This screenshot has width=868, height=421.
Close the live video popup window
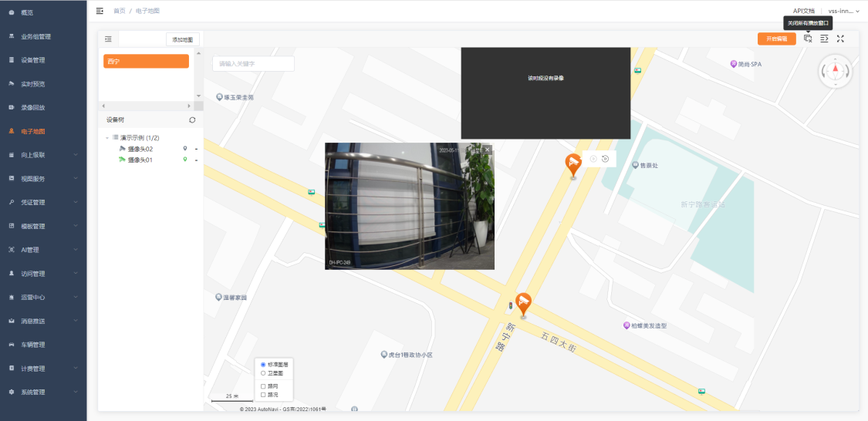click(x=487, y=150)
